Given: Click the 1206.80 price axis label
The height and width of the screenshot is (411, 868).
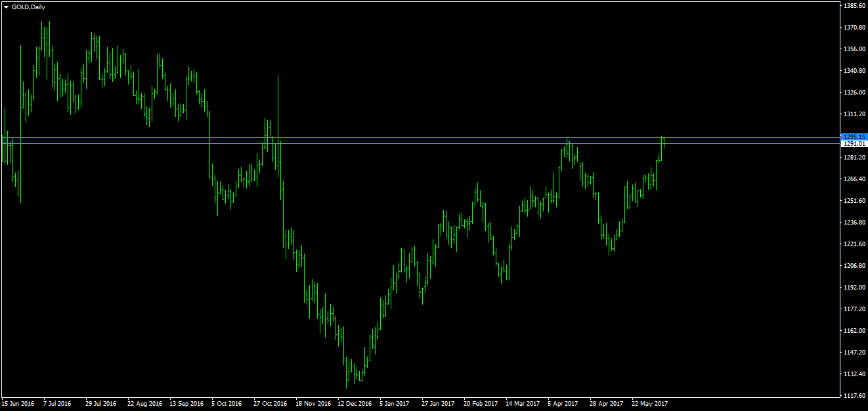Looking at the screenshot, I should coord(855,266).
